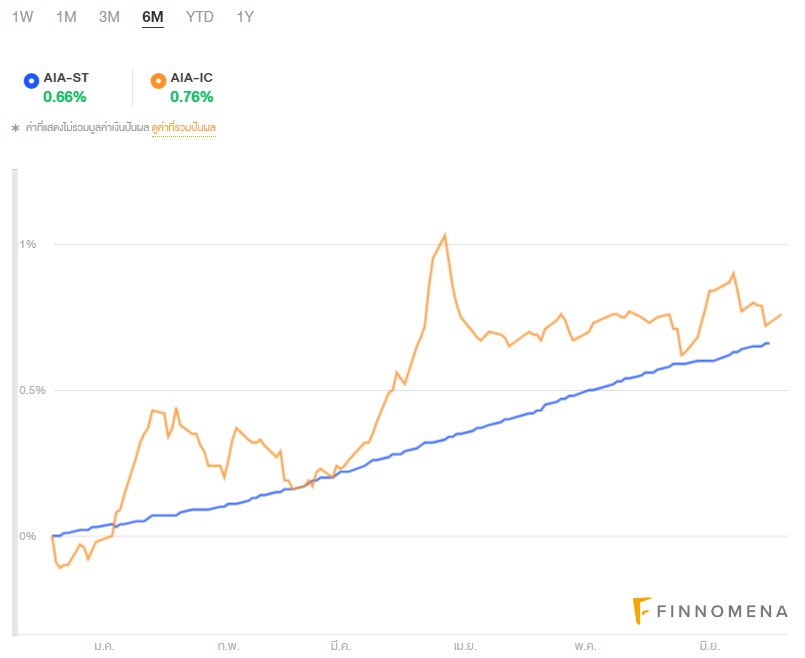Image resolution: width=805 pixels, height=658 pixels.
Task: Click the Finnomena F logo icon
Action: [642, 610]
